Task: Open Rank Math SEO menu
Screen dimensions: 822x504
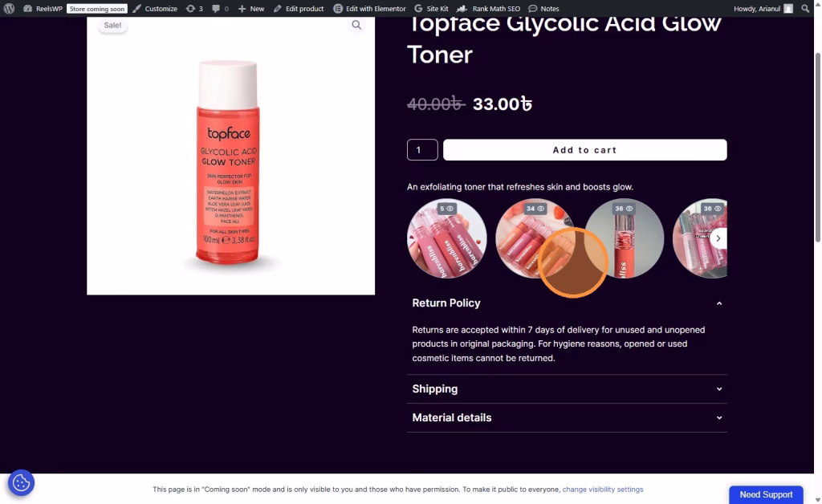Action: click(x=488, y=8)
